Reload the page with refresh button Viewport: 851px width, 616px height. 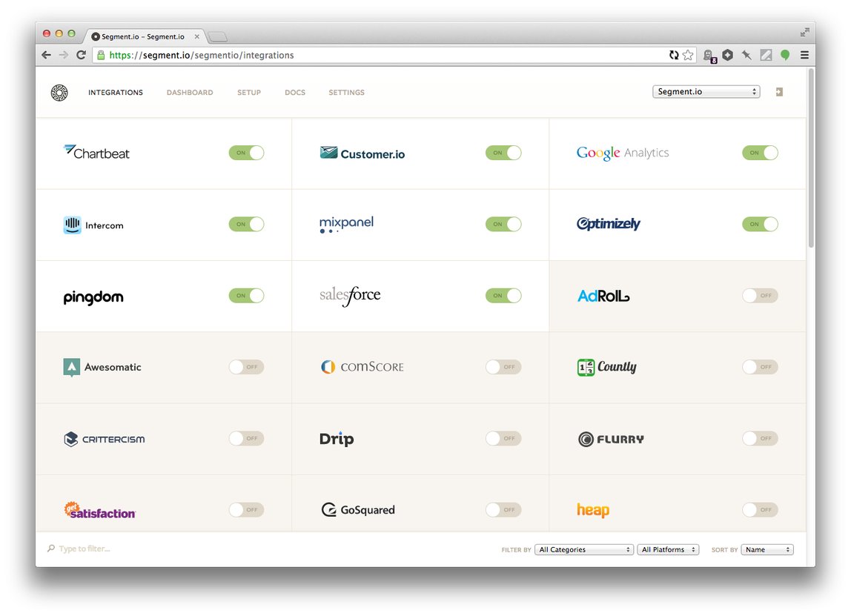point(82,55)
